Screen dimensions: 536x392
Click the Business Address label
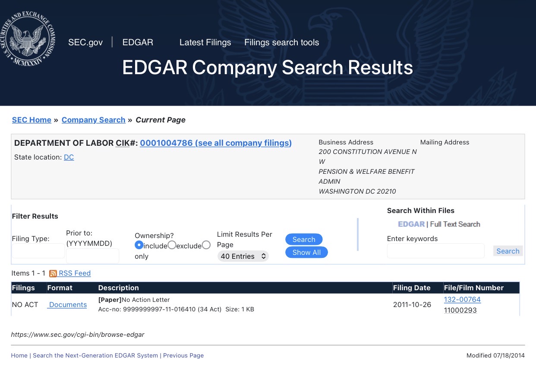(346, 142)
